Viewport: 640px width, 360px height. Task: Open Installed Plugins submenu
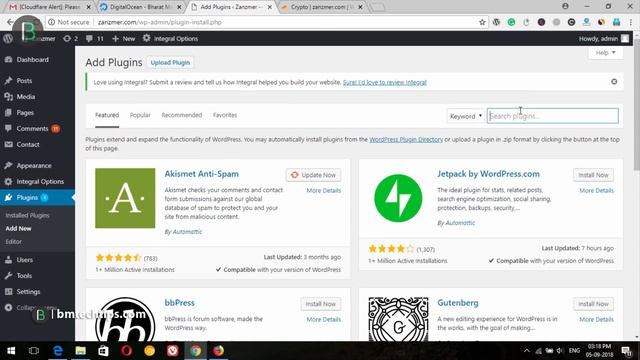[27, 216]
